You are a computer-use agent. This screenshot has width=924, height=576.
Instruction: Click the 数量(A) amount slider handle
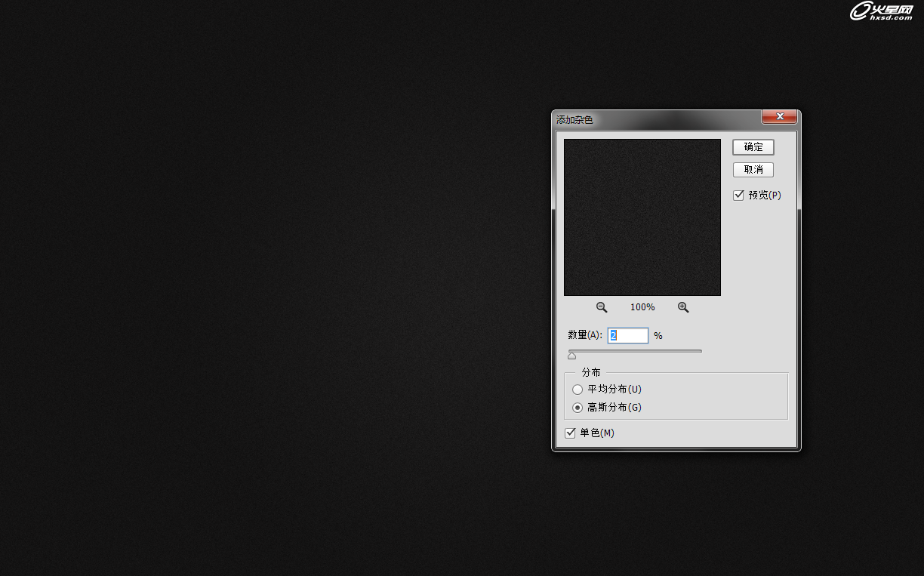pos(571,355)
